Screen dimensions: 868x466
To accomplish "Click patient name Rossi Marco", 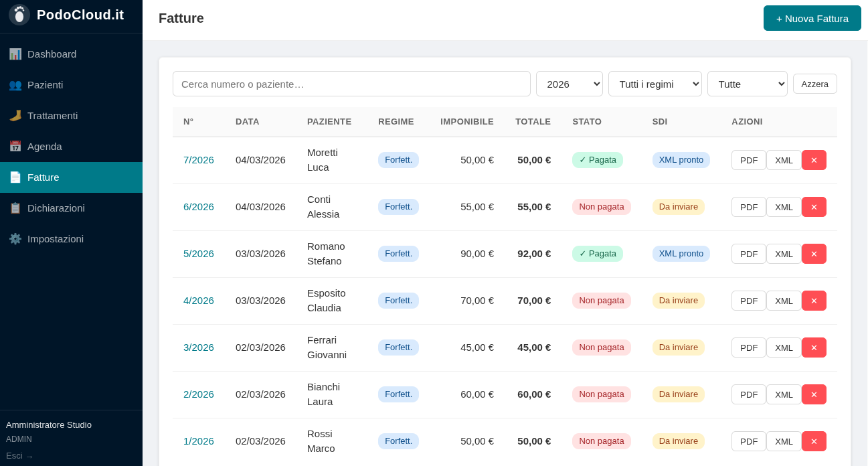I will pos(321,441).
